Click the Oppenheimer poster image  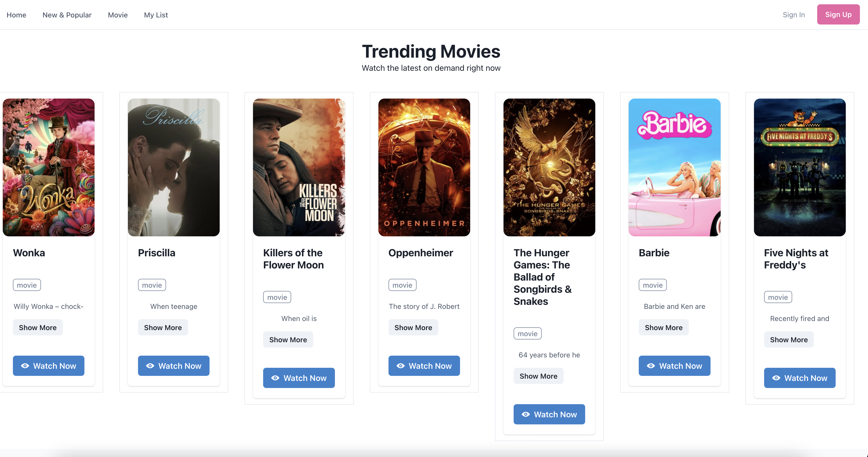[x=424, y=167]
